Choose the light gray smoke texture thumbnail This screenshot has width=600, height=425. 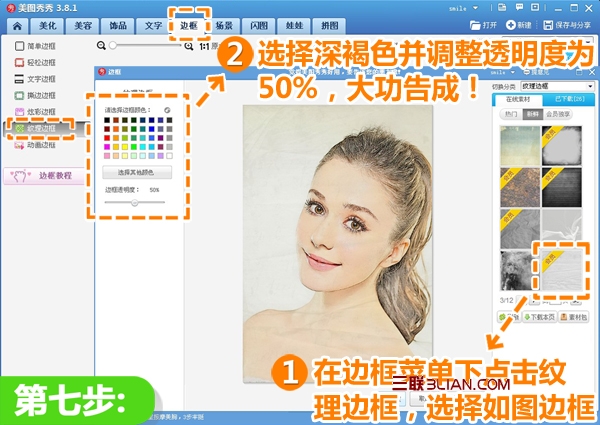tap(562, 226)
